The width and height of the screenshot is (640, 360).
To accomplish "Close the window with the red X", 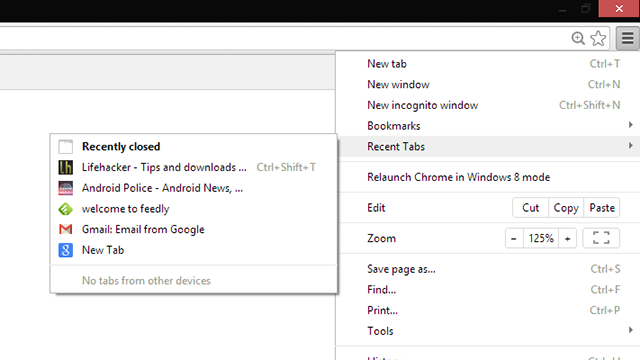I will pos(619,9).
